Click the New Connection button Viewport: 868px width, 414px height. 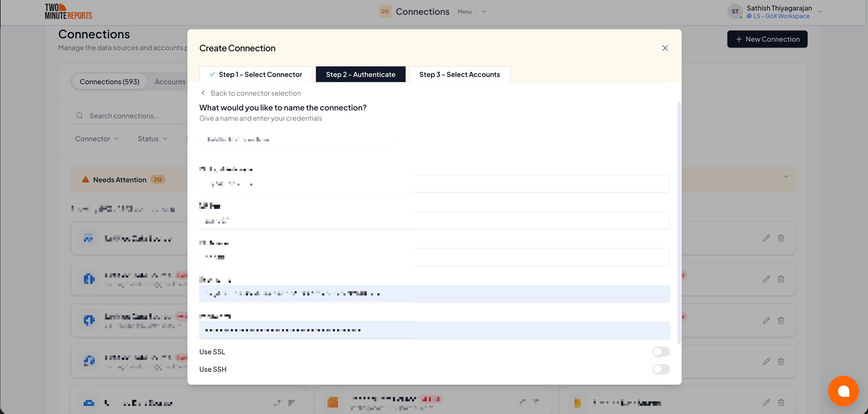767,39
